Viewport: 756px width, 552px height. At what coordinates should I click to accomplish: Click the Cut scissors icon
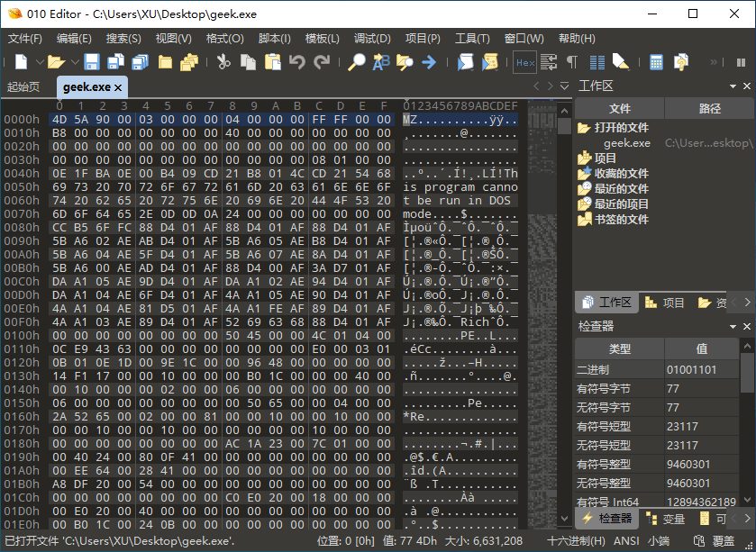(x=223, y=62)
